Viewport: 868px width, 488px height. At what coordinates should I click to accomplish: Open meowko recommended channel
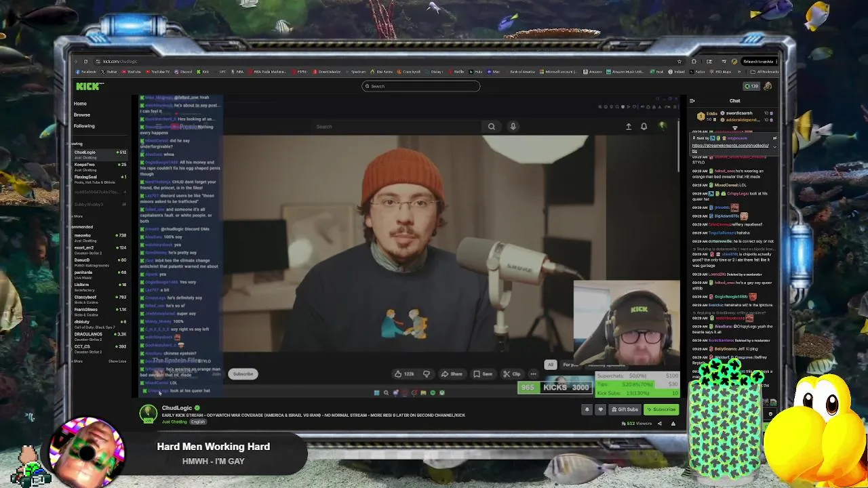(x=100, y=237)
